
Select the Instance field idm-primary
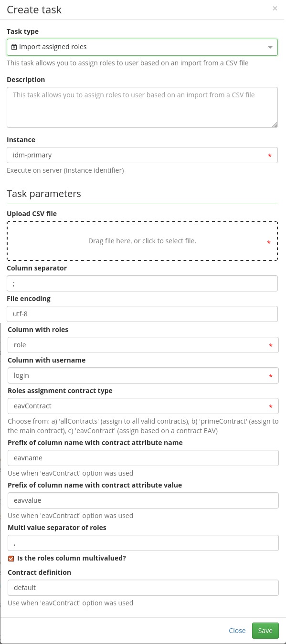click(x=142, y=155)
